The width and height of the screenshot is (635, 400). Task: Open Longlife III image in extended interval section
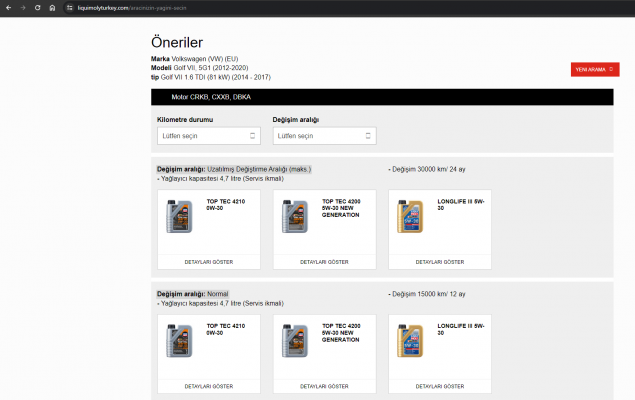pyautogui.click(x=410, y=217)
